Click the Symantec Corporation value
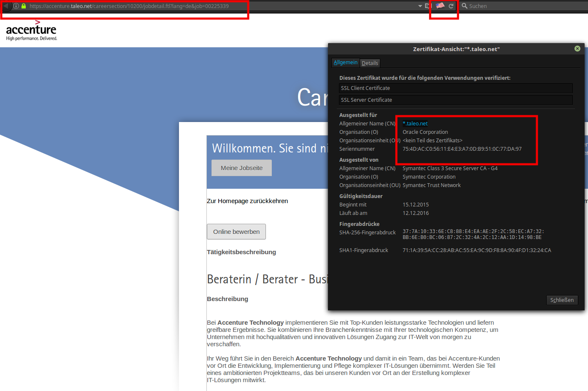 429,177
